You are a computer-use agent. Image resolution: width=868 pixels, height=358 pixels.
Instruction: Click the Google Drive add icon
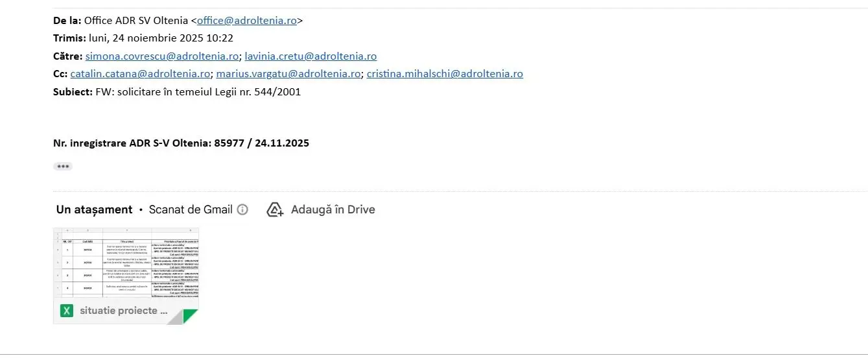click(x=276, y=209)
